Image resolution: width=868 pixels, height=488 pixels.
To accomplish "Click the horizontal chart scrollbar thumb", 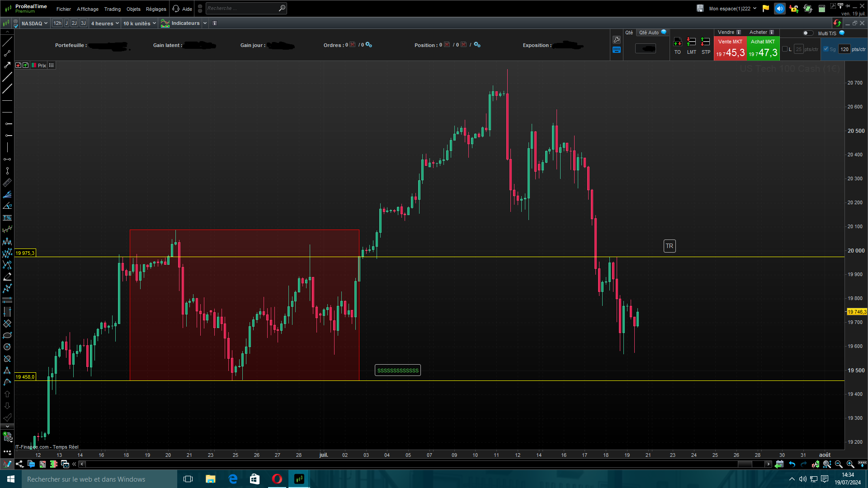I will coord(745,464).
